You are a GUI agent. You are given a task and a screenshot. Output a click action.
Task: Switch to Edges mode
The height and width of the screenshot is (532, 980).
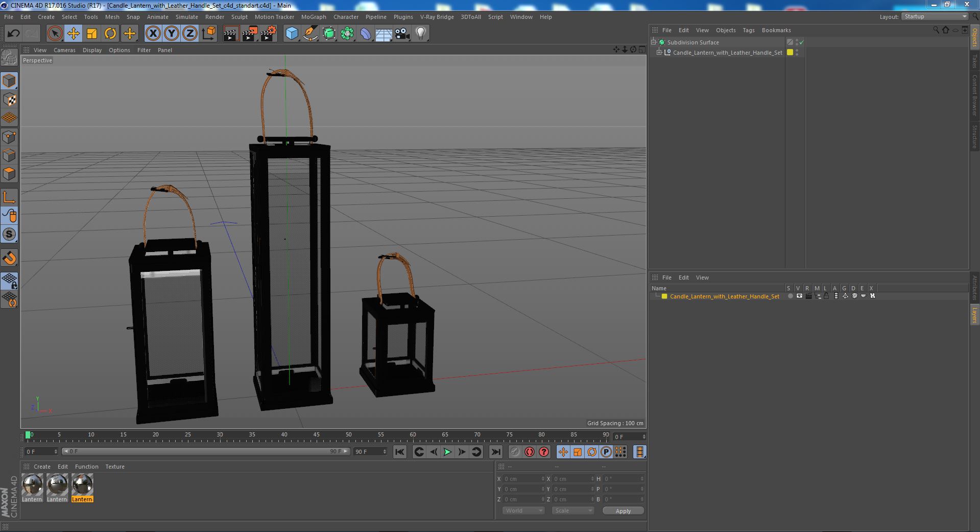(x=9, y=155)
